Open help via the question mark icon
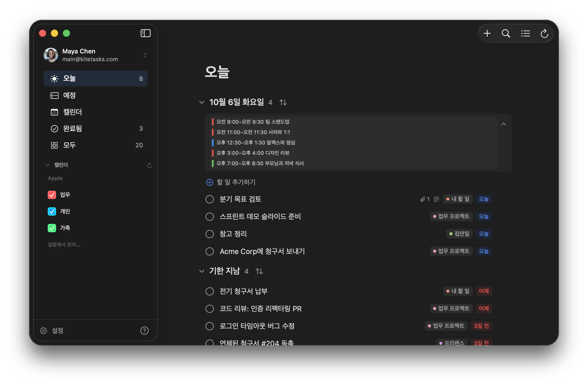 144,331
